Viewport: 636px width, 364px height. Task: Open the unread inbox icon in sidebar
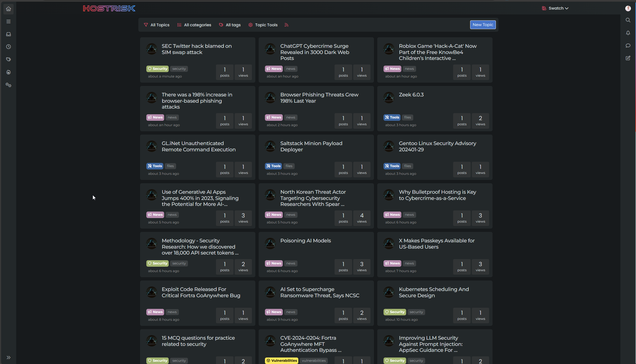point(8,34)
